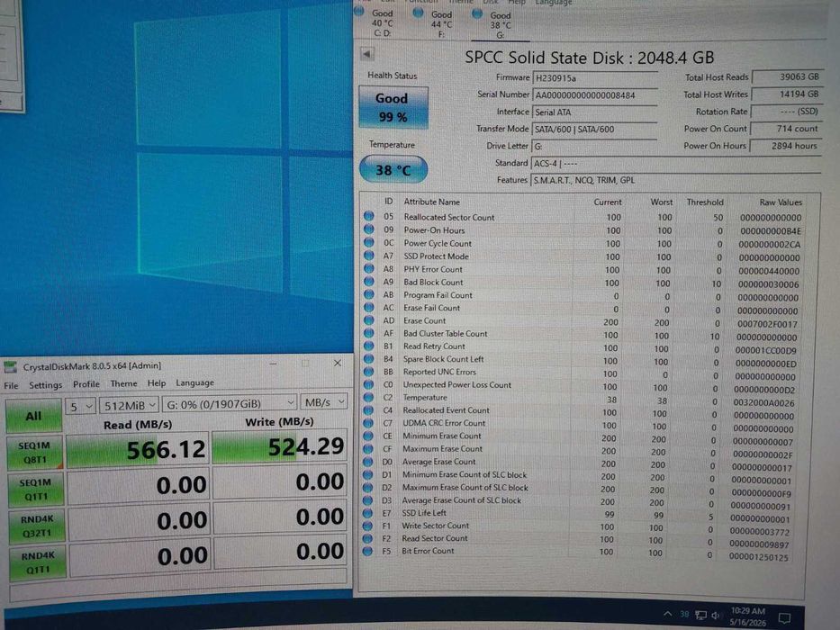840x630 pixels.
Task: Click status icon for Reported UNC Errors row
Action: (x=368, y=371)
